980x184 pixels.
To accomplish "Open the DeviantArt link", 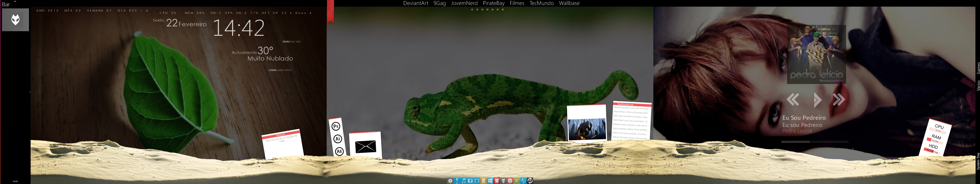I will (x=415, y=3).
